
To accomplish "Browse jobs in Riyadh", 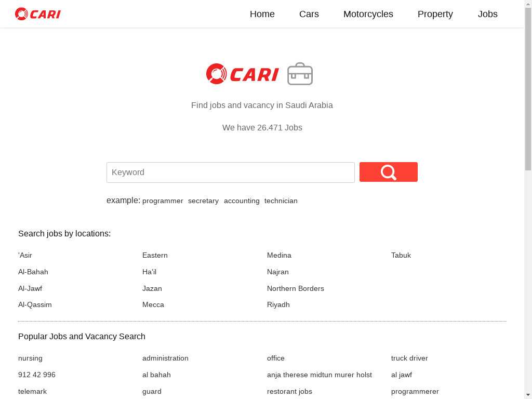I will pyautogui.click(x=278, y=304).
